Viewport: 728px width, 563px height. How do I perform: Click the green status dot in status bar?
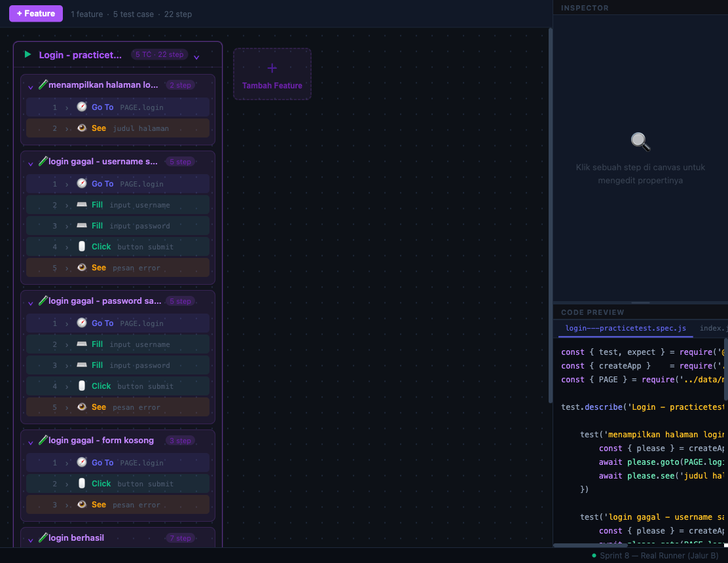point(594,556)
